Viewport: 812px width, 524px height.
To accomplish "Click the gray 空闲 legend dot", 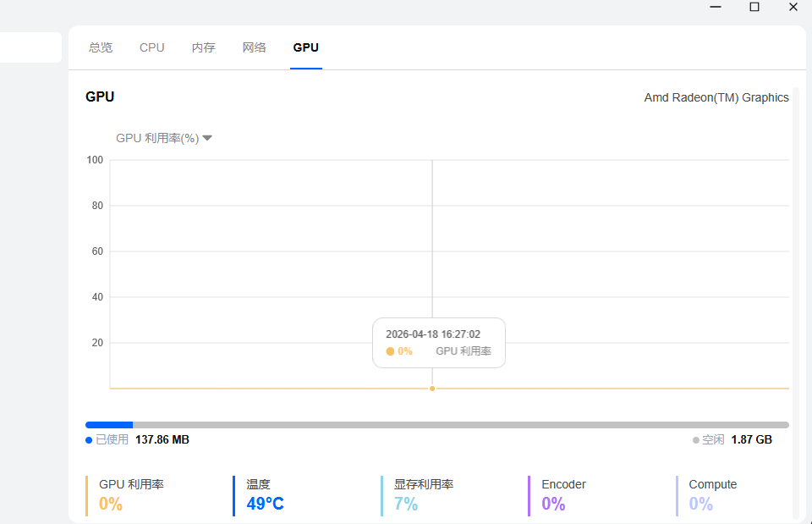I will coord(696,440).
